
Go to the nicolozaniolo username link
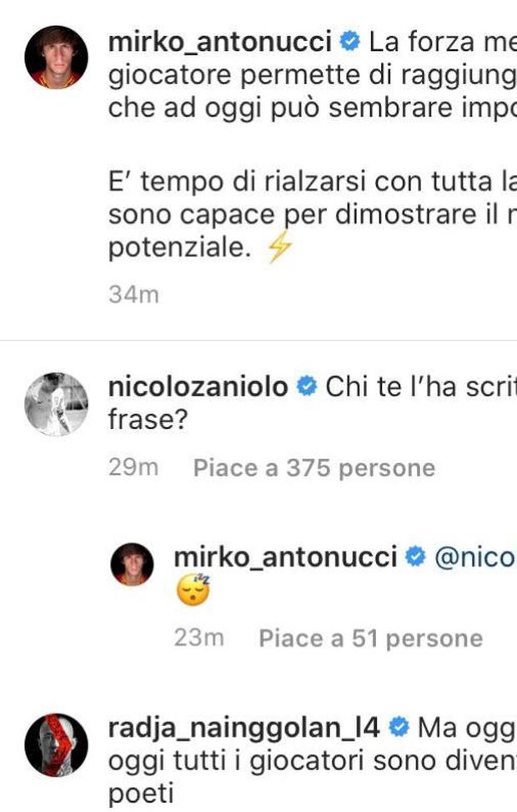(x=198, y=387)
